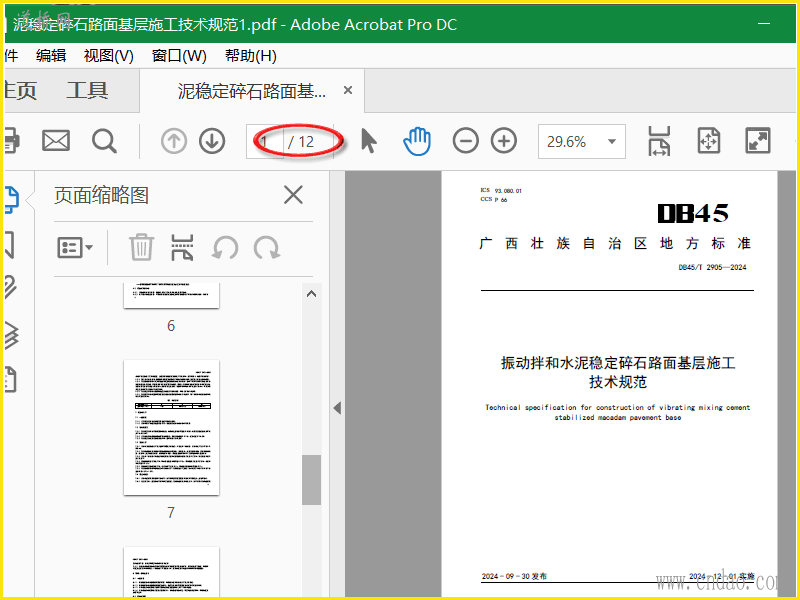The image size is (800, 600).
Task: Click 广西壮族自治区地方标准 heading
Action: (615, 243)
